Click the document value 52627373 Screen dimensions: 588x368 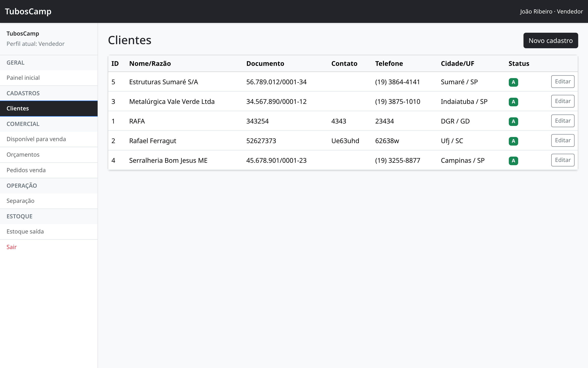(261, 141)
